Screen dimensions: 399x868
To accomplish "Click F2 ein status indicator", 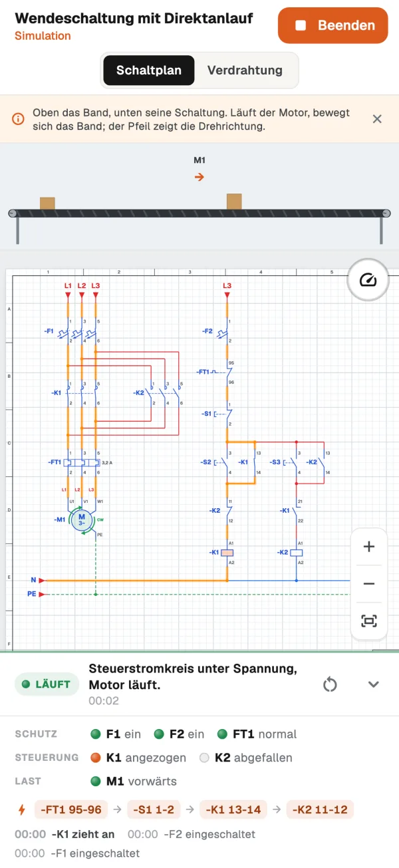I will tap(179, 734).
